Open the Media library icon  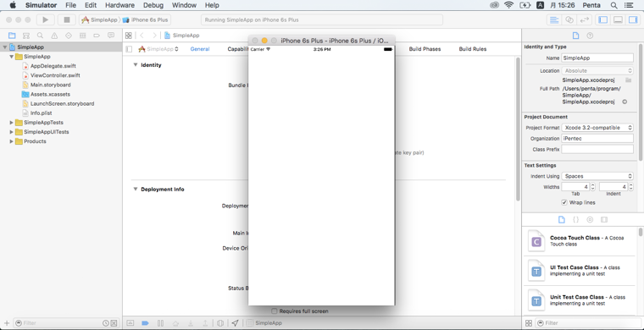(x=603, y=220)
